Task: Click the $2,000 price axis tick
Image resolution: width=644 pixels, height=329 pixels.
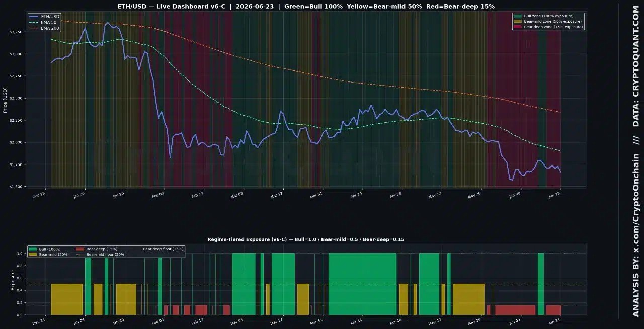Action: coord(16,142)
